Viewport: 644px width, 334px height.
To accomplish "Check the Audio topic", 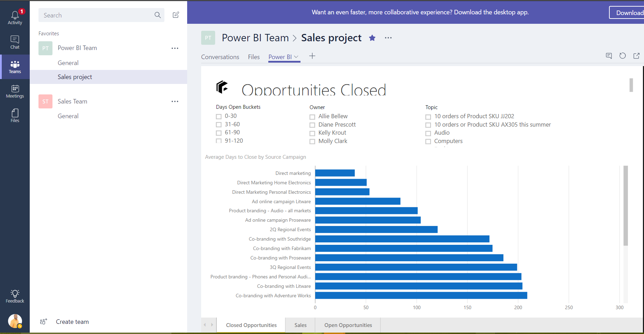I will point(428,133).
